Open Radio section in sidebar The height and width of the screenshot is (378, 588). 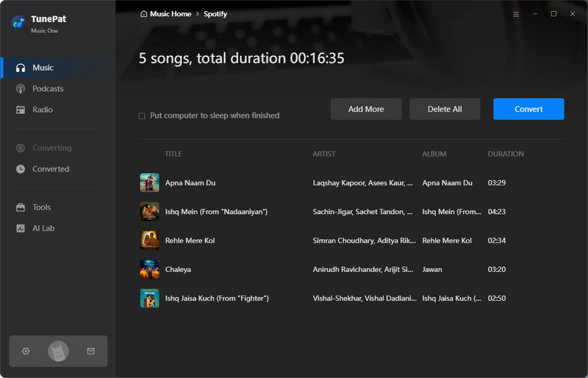pos(42,110)
